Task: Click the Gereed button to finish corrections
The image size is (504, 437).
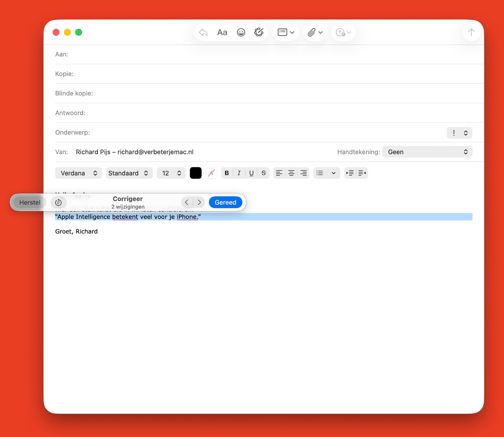Action: point(225,202)
